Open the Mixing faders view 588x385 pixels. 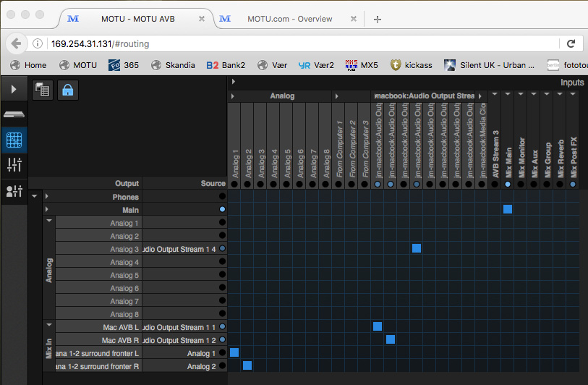click(x=14, y=165)
